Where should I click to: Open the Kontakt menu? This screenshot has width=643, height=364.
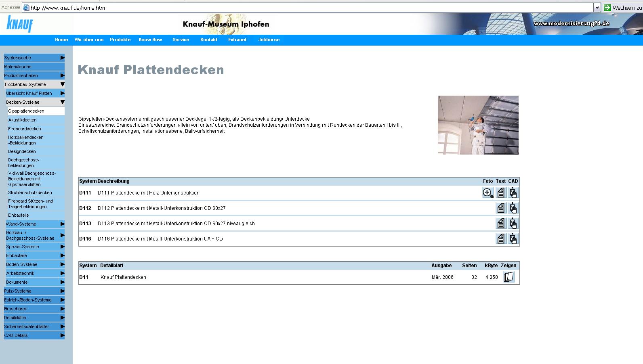pyautogui.click(x=209, y=40)
